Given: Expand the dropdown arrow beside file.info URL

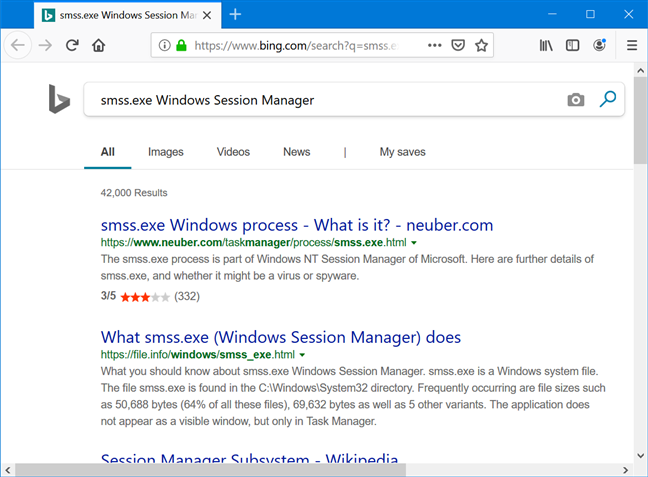Looking at the screenshot, I should (302, 355).
